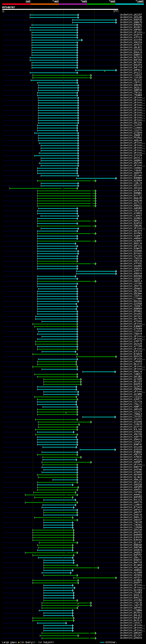Click the cyan bar for UniRef100_B8A2J4

click(99, 372)
